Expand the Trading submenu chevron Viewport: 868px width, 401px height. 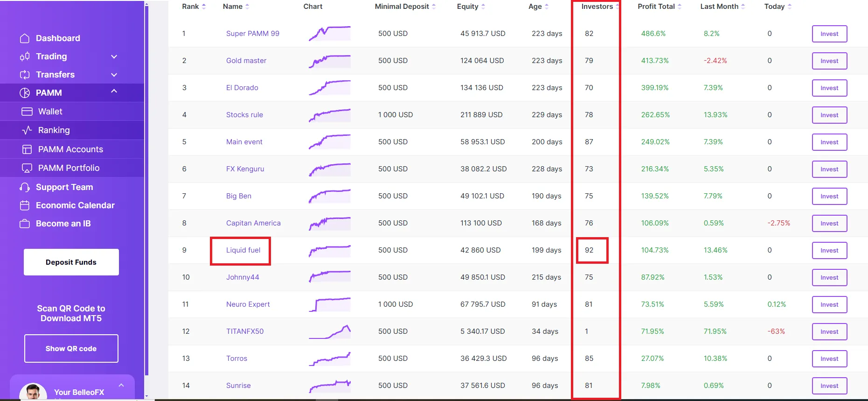point(114,56)
